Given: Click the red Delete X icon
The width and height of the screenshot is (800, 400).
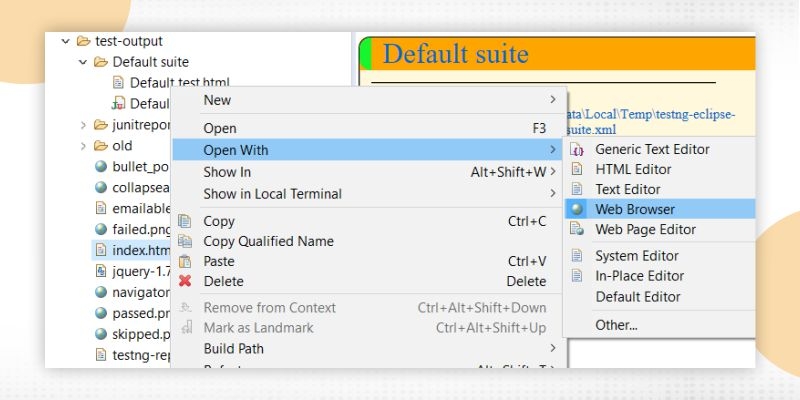Looking at the screenshot, I should tap(184, 281).
